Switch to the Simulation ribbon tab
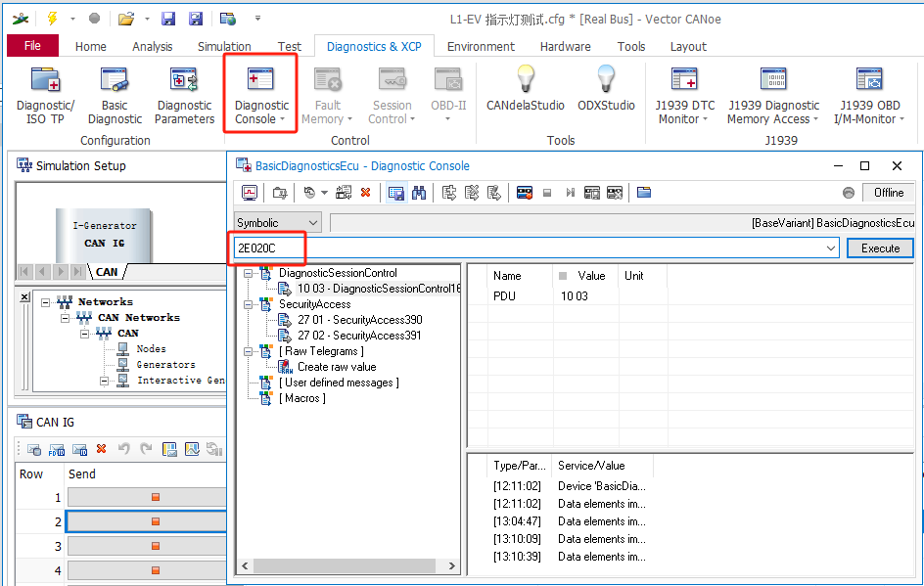The height and width of the screenshot is (586, 924). click(x=224, y=47)
